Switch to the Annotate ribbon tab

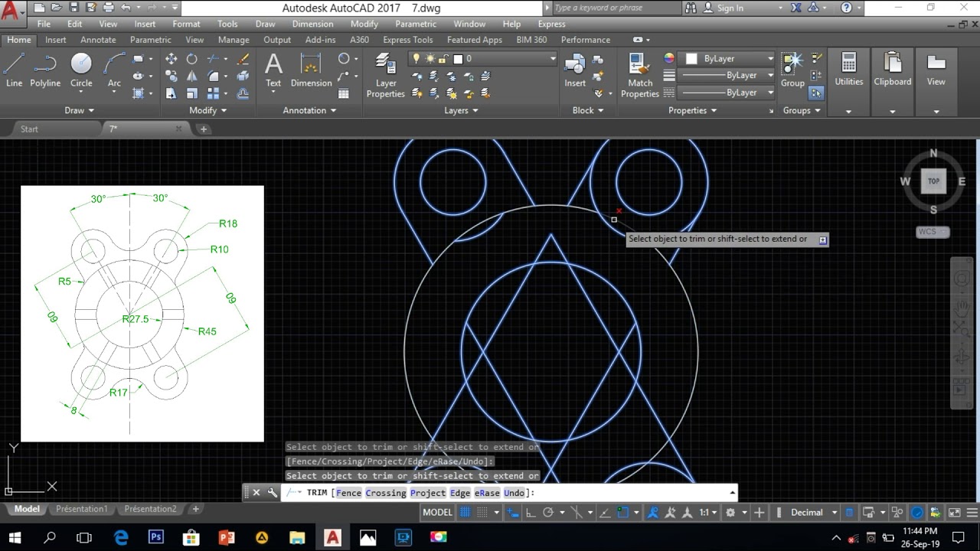(98, 40)
